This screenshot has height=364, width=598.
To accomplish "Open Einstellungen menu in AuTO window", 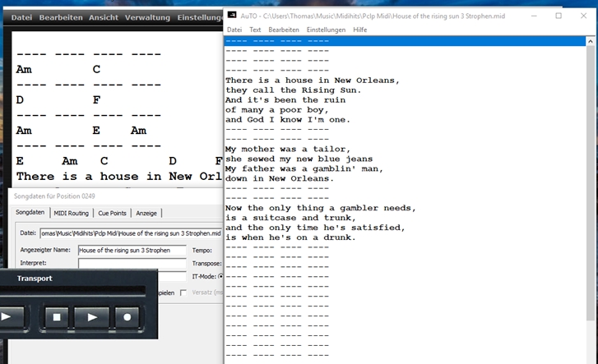I will point(326,30).
